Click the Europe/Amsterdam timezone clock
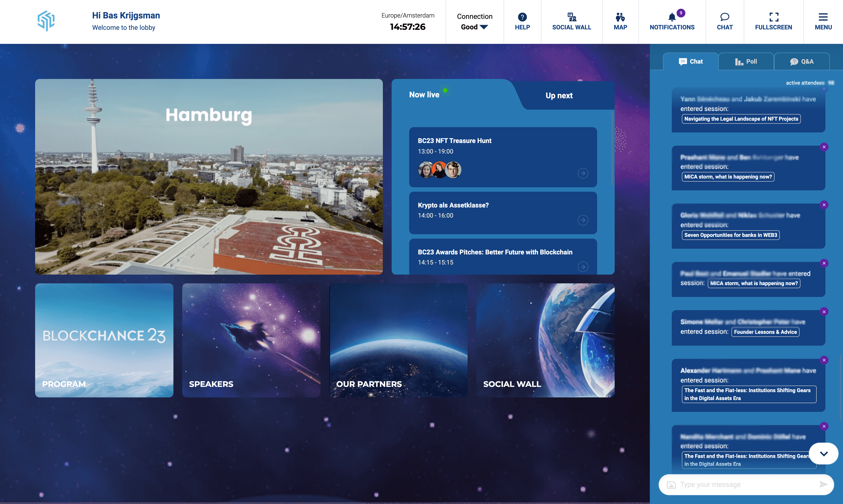Screen dimensions: 843x504 408,21
